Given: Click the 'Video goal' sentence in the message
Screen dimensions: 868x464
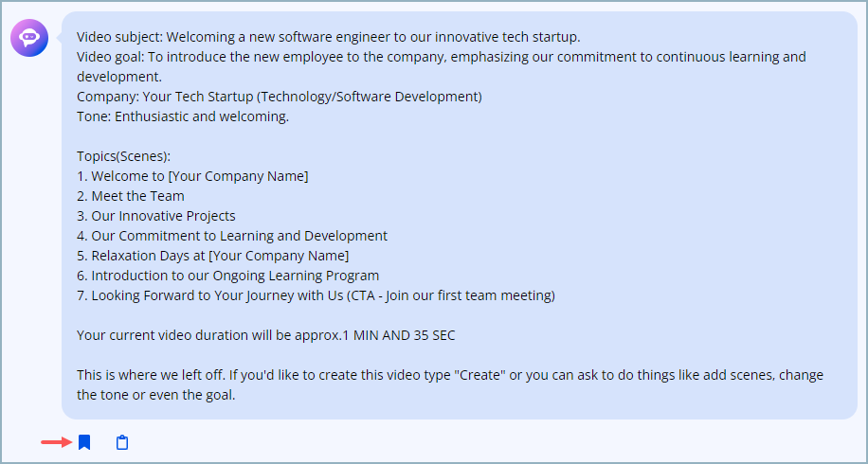Looking at the screenshot, I should click(442, 66).
